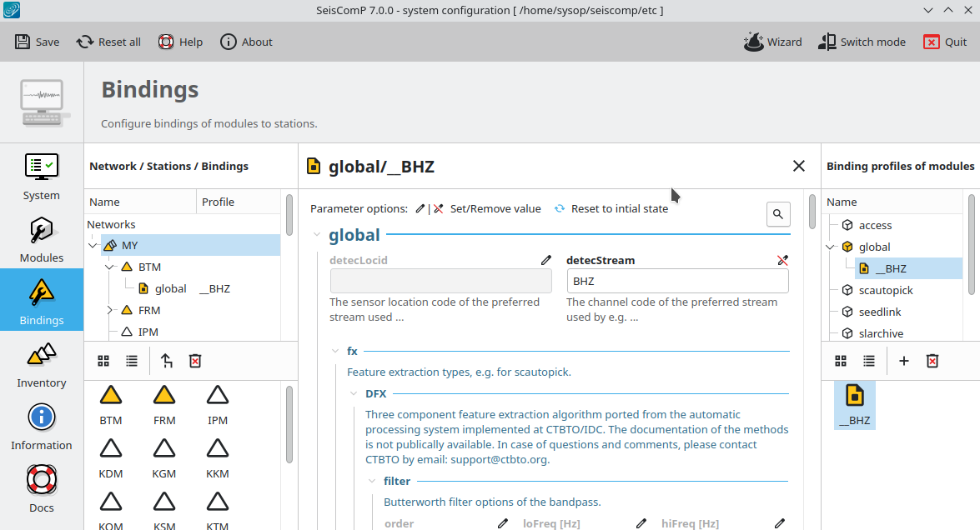The width and height of the screenshot is (980, 530).
Task: Remove detecStream value via pin toggle
Action: click(782, 260)
